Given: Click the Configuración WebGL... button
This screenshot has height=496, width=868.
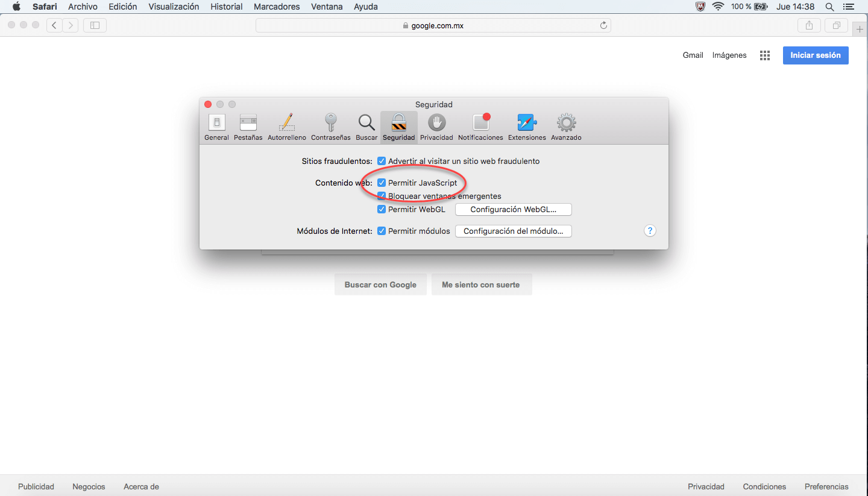Looking at the screenshot, I should (x=513, y=210).
